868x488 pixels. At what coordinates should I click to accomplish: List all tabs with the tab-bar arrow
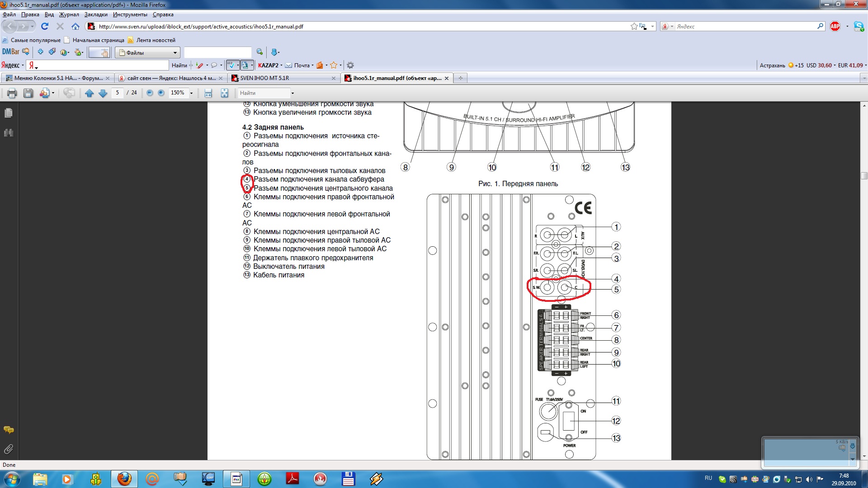point(864,78)
